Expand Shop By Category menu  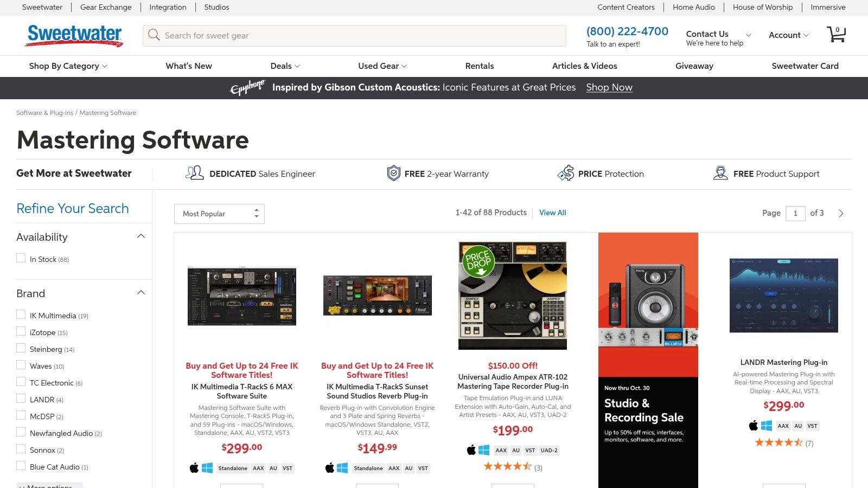(x=68, y=66)
